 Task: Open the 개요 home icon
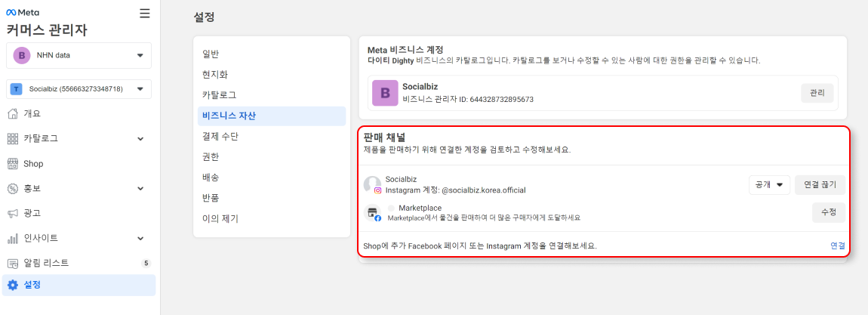[13, 114]
